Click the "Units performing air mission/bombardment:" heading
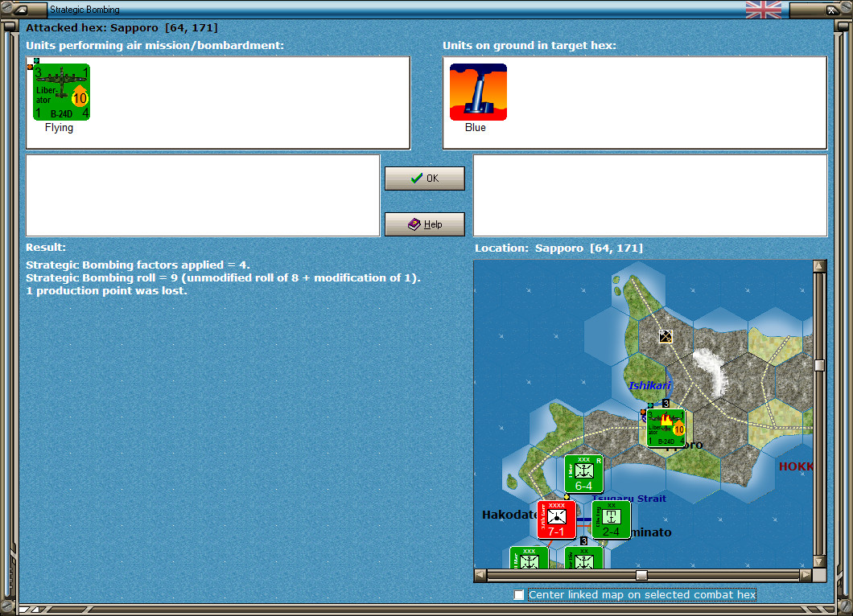 click(x=155, y=45)
